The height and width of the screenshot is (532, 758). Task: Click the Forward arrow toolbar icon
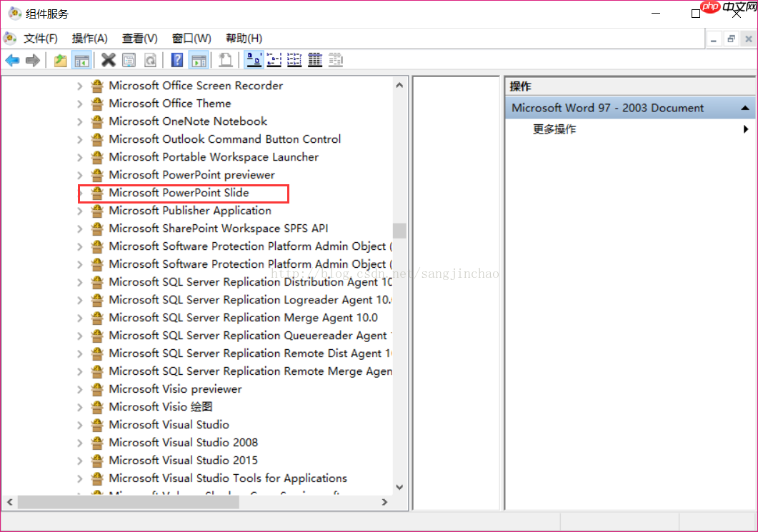33,61
